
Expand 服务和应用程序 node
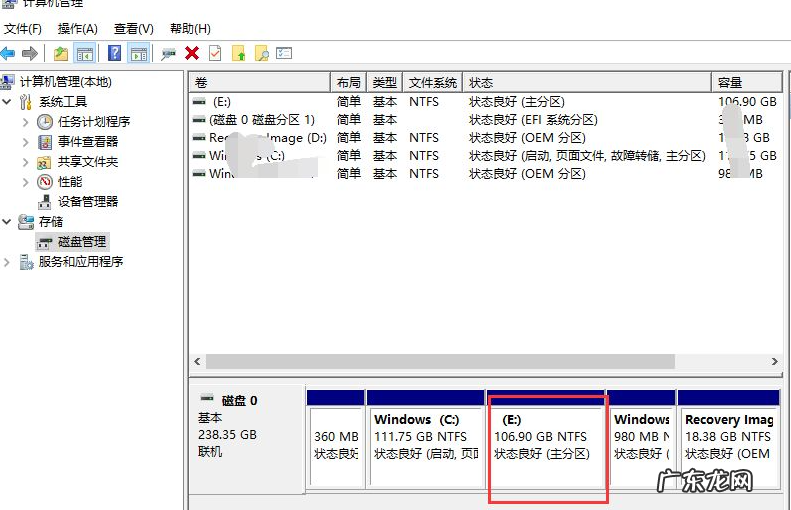point(7,262)
